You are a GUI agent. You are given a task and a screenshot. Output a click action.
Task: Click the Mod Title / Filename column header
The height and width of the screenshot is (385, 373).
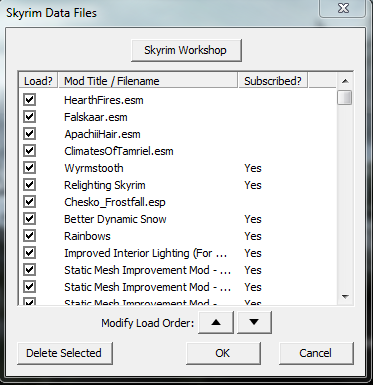point(148,81)
